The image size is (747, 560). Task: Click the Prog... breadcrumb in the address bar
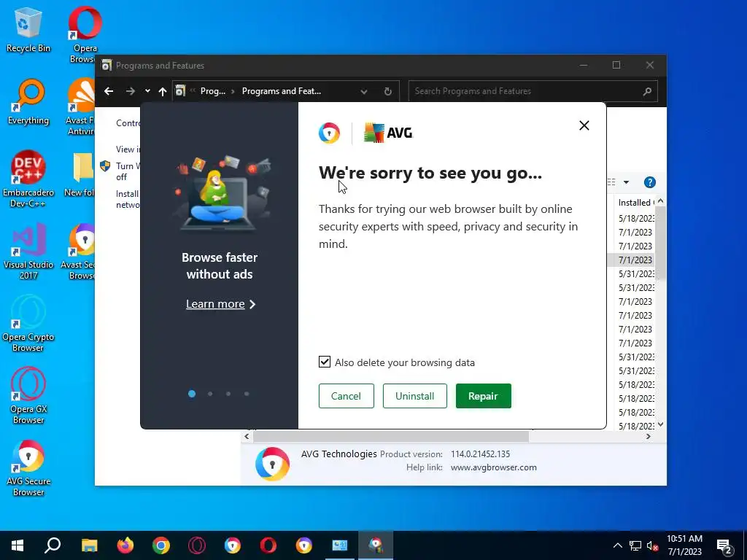(x=212, y=91)
